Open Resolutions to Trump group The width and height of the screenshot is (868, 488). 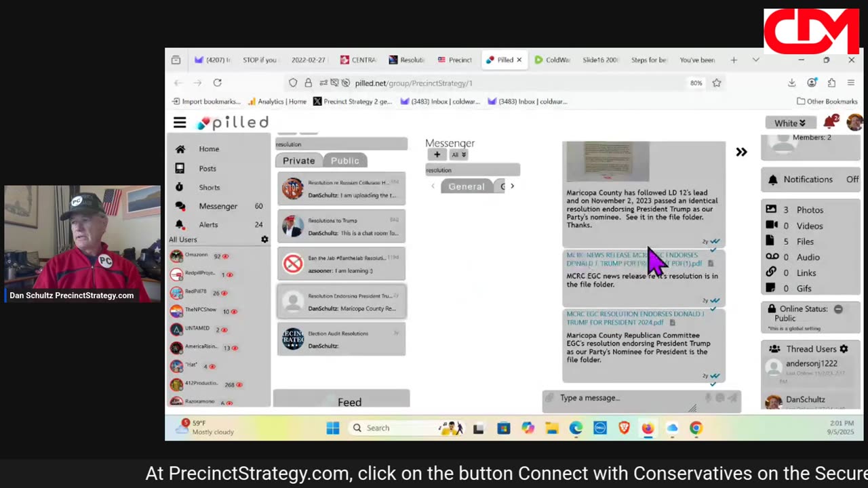341,226
